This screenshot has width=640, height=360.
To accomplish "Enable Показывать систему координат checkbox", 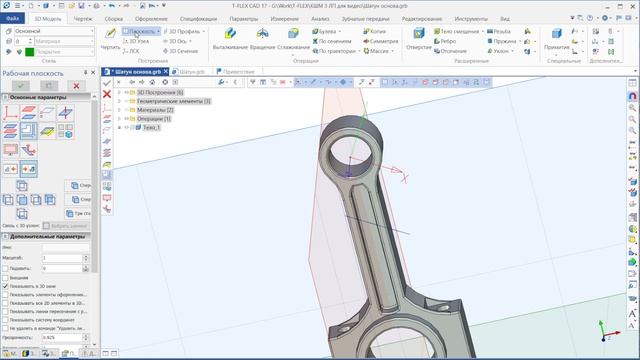I will click(x=5, y=320).
